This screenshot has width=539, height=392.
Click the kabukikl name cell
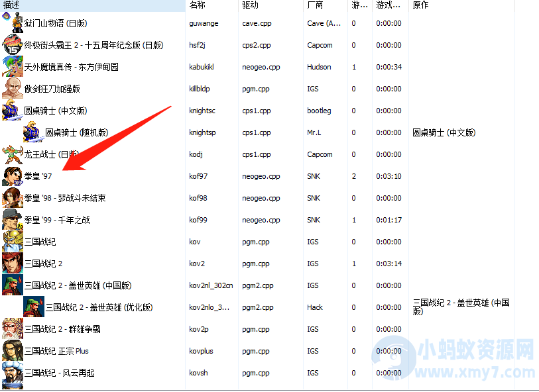[202, 67]
